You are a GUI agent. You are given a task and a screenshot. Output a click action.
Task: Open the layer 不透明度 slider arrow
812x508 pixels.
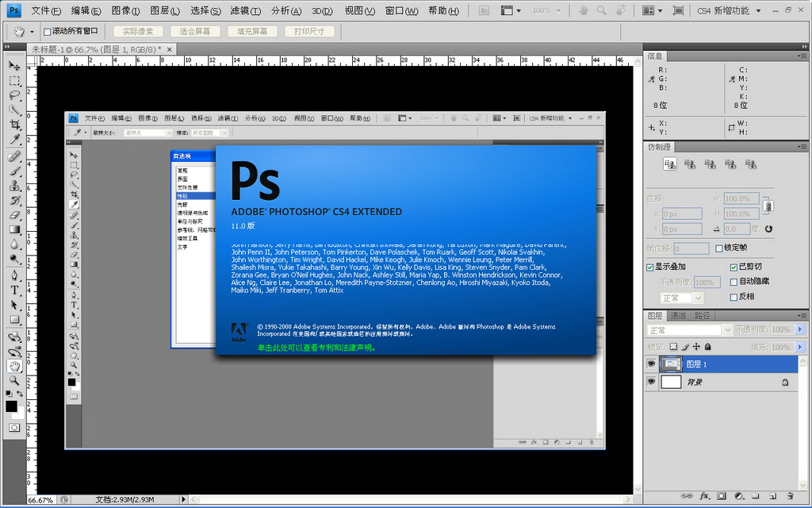(801, 329)
